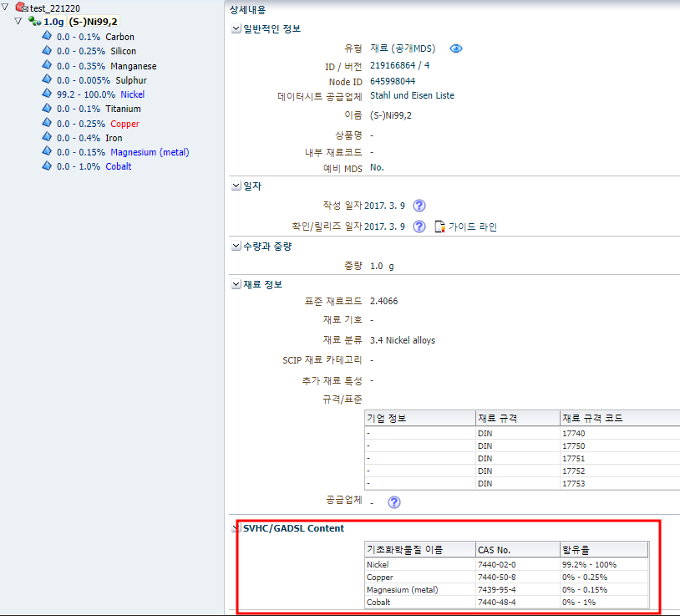Click the Node ID value 645998044

tap(393, 82)
